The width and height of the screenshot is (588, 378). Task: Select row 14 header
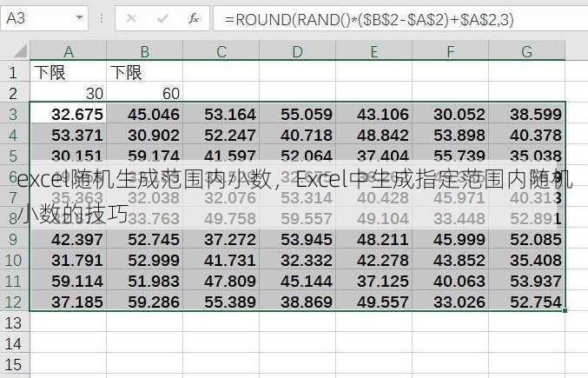14,343
